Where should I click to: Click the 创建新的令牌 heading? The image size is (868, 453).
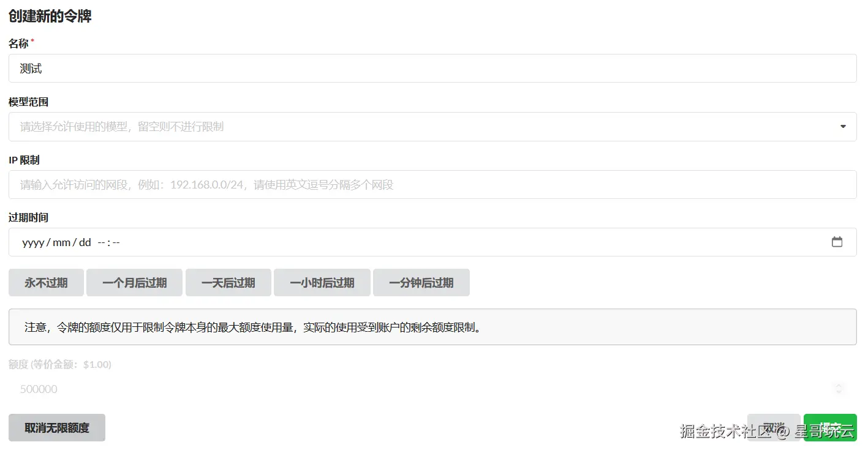coord(50,17)
